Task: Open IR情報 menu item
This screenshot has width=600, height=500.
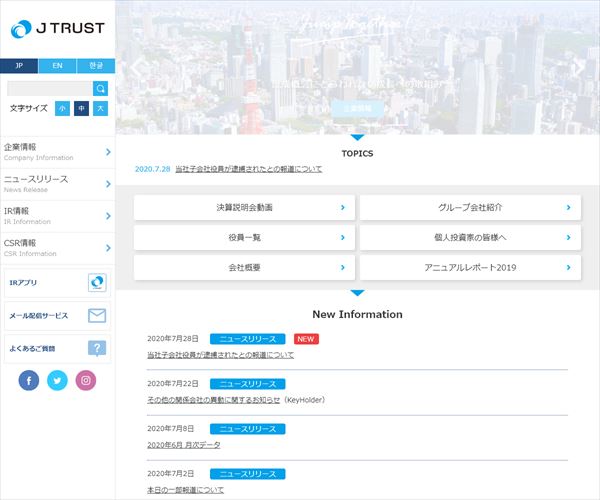Action: 57,216
